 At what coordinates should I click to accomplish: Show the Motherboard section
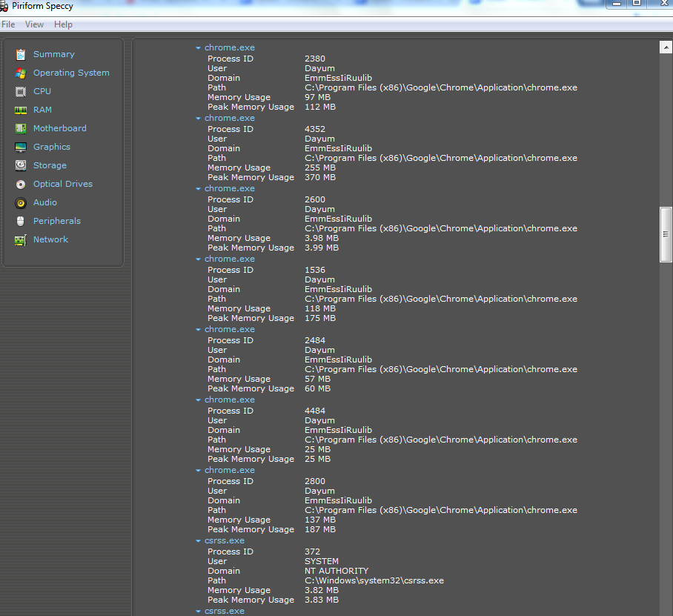click(59, 128)
